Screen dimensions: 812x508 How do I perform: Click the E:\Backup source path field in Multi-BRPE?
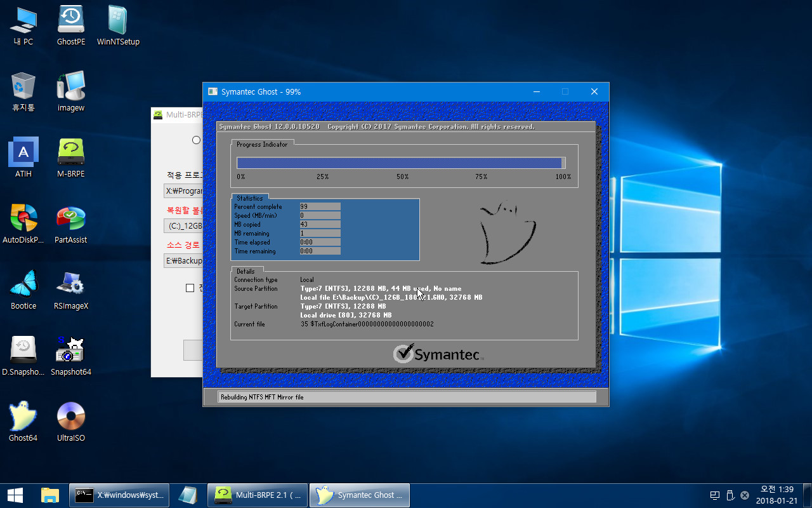click(x=183, y=260)
